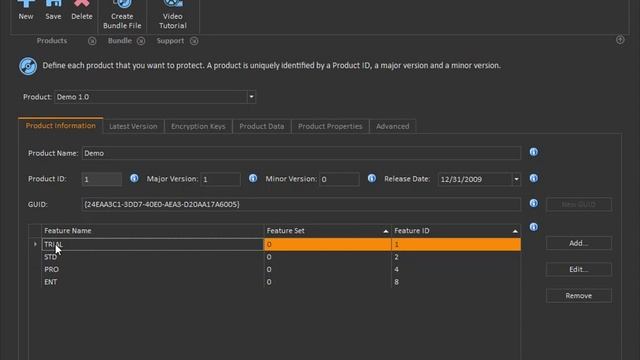Screen dimensions: 640x360
Task: Click the Product Name input field
Action: coord(301,153)
